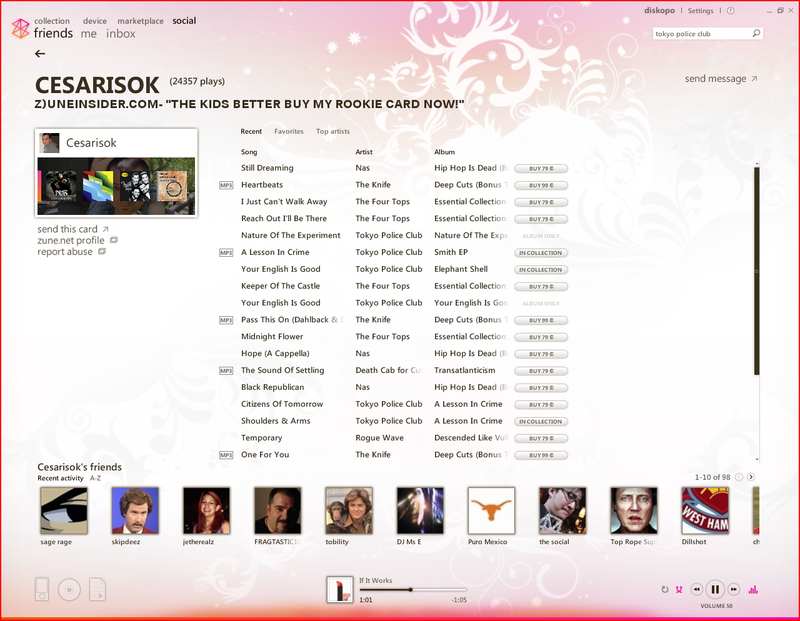Open jetherealz friend avatar

207,510
